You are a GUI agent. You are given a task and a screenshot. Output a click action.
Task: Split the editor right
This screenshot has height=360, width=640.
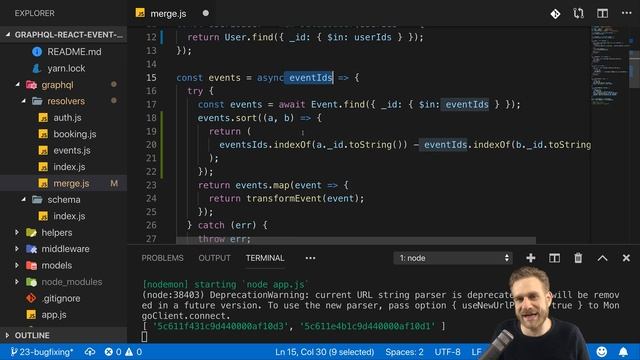click(x=602, y=13)
